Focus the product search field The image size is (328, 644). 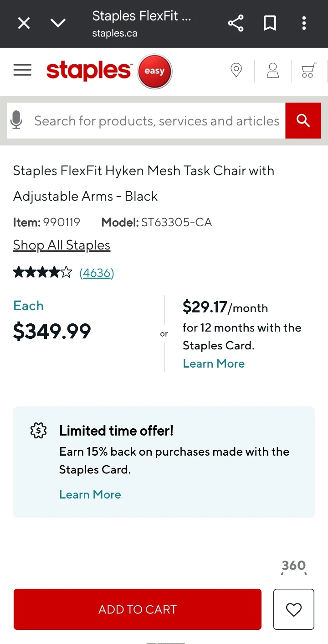point(156,121)
